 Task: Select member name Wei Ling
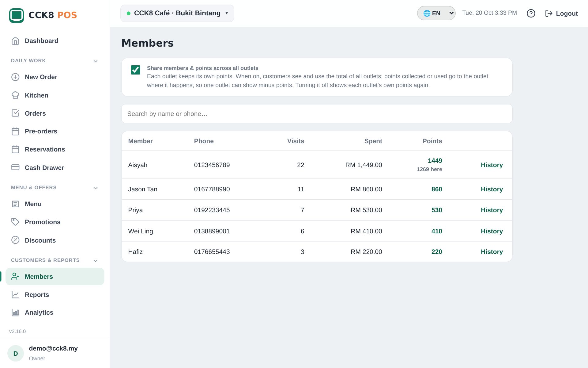pos(141,231)
